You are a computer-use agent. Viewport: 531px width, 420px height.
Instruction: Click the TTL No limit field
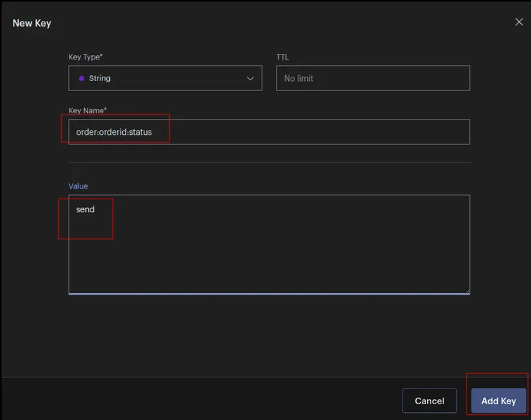(x=373, y=78)
